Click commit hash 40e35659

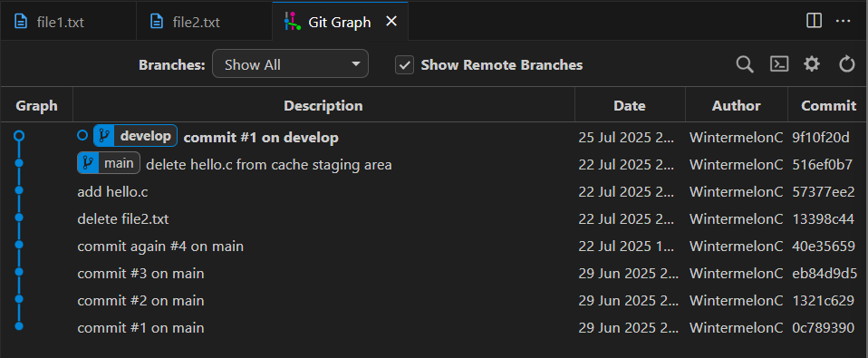click(x=824, y=247)
